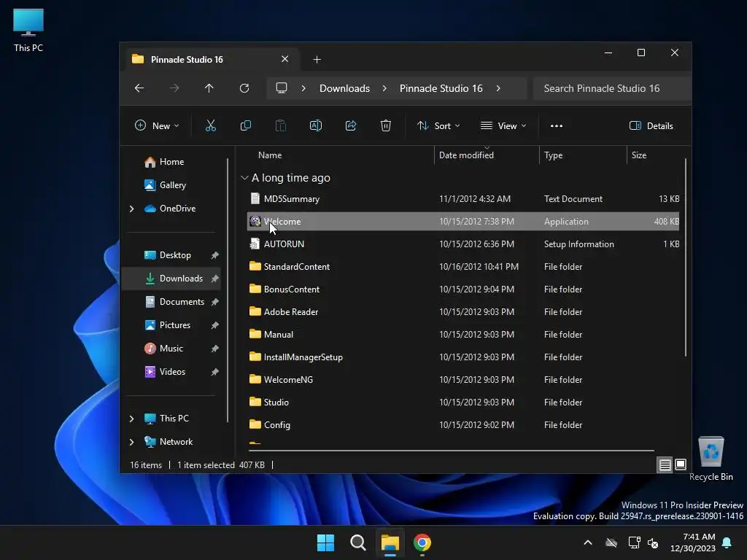Open the New dropdown menu
This screenshot has height=560, width=747.
coord(157,125)
